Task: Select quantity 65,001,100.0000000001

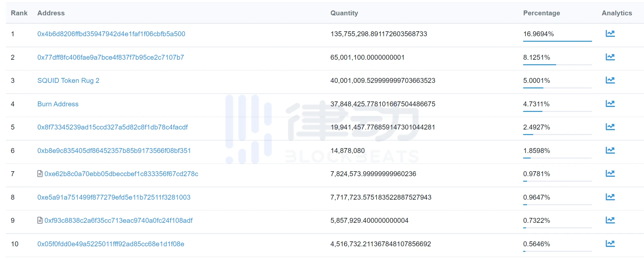Action: point(367,57)
